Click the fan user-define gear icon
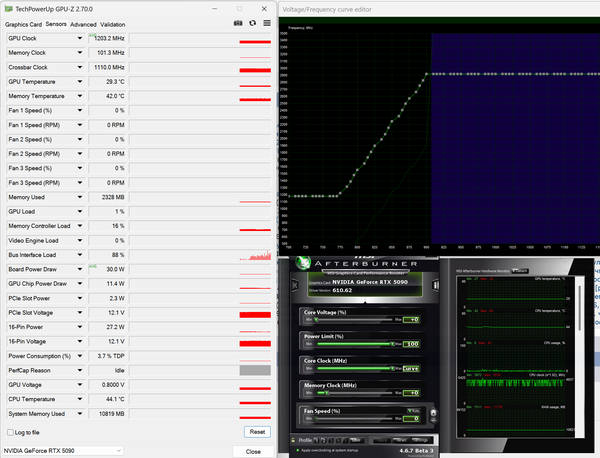600x458 pixels. 433,413
